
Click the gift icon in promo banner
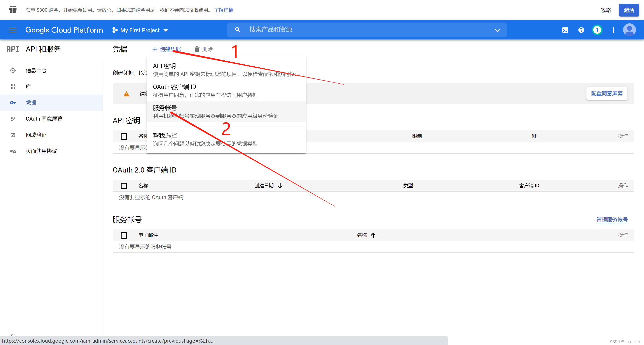tap(13, 10)
